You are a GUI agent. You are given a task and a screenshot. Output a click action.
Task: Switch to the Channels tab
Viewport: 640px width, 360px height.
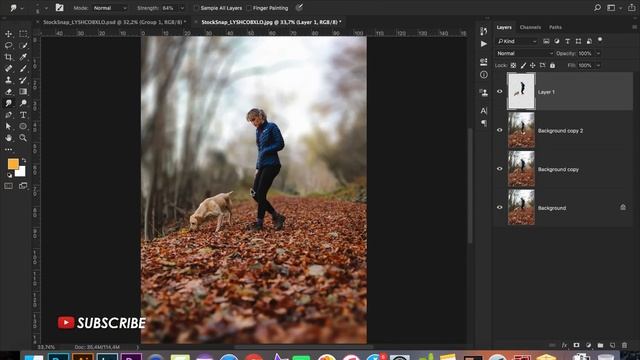click(x=530, y=27)
